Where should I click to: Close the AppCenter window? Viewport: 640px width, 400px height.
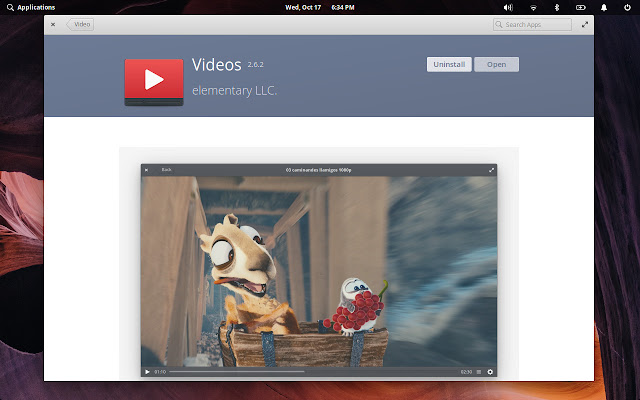53,24
